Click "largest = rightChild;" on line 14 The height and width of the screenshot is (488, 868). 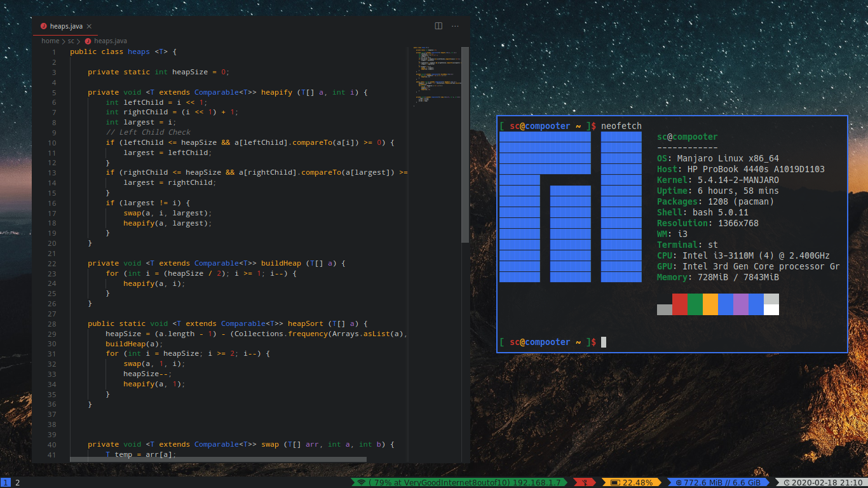pyautogui.click(x=170, y=182)
